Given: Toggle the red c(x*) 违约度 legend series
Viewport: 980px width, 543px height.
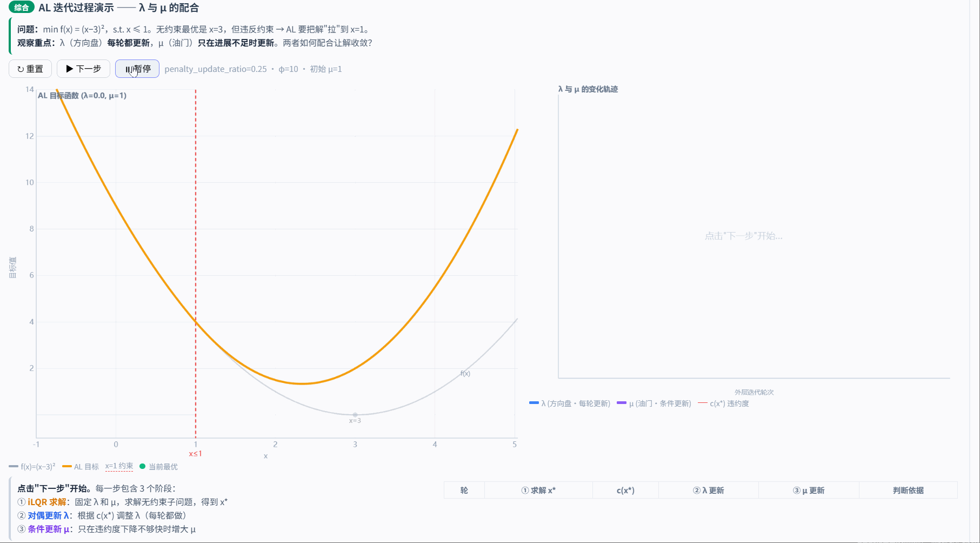Looking at the screenshot, I should pyautogui.click(x=723, y=403).
